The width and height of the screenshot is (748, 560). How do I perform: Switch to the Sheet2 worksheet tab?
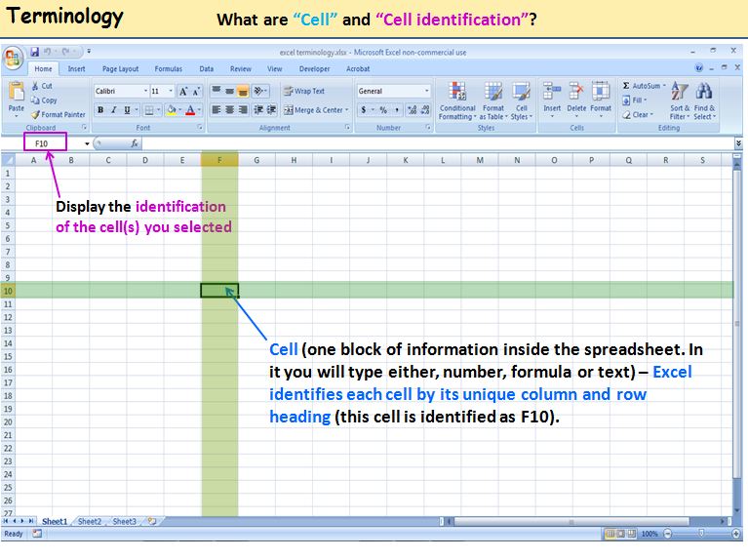pyautogui.click(x=89, y=522)
